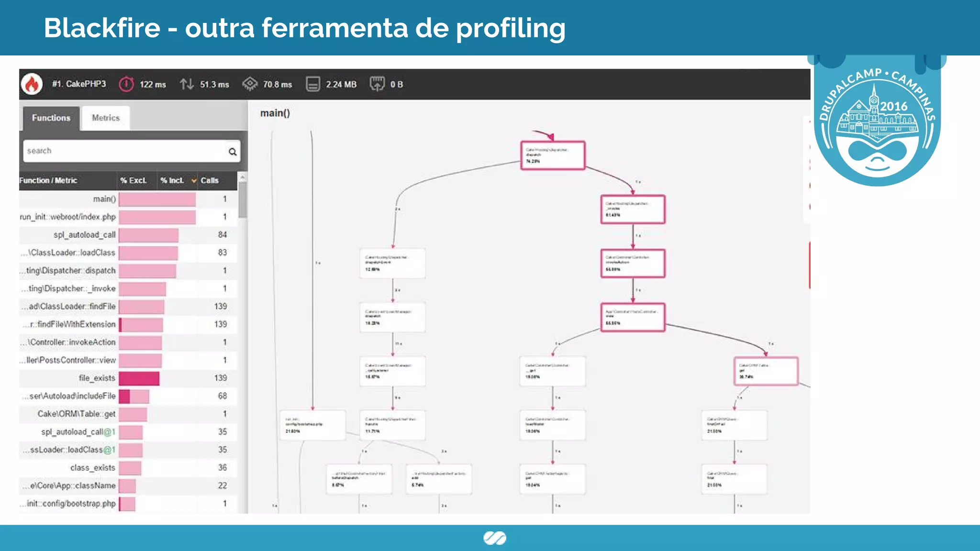The width and height of the screenshot is (980, 551).
Task: Click the 51.3 ms I/O value
Action: [214, 85]
